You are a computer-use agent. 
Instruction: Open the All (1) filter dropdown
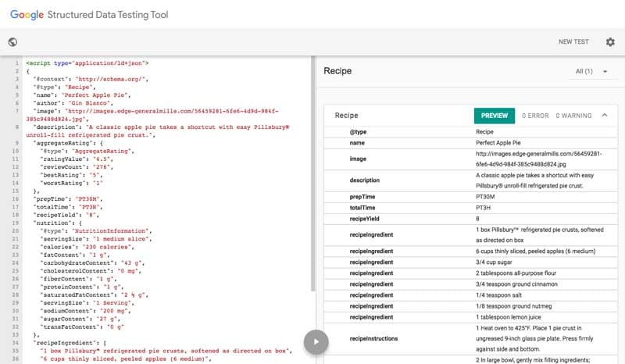591,71
